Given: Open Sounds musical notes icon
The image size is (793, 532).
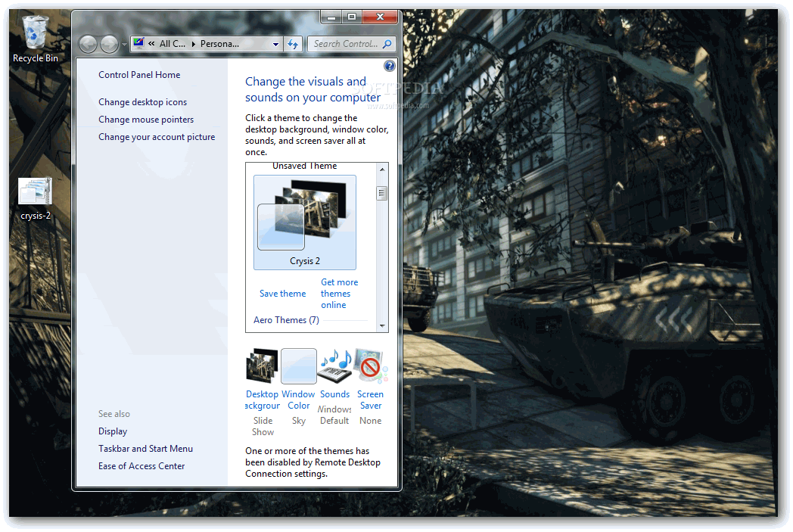Looking at the screenshot, I should tap(334, 366).
